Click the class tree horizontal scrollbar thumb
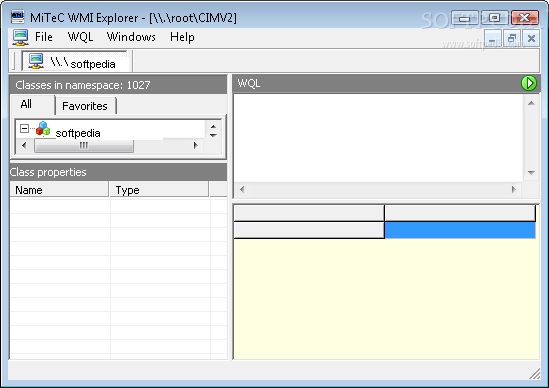Image resolution: width=549 pixels, height=388 pixels. pos(84,145)
